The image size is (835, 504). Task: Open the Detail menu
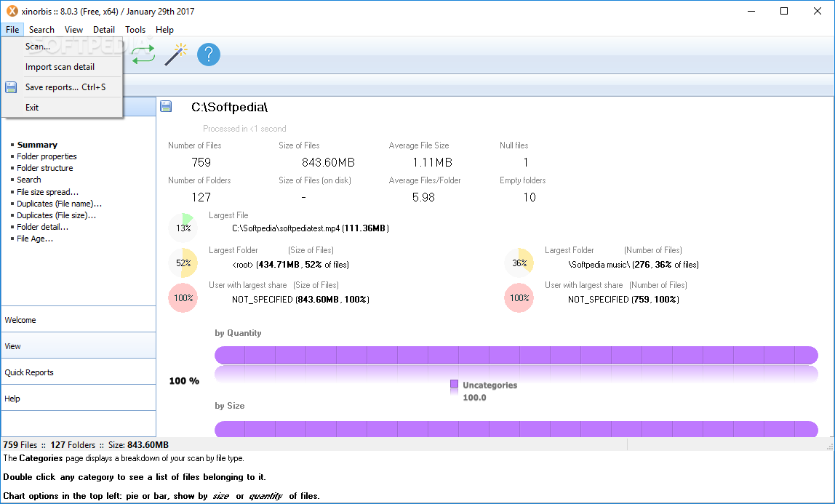(x=104, y=30)
